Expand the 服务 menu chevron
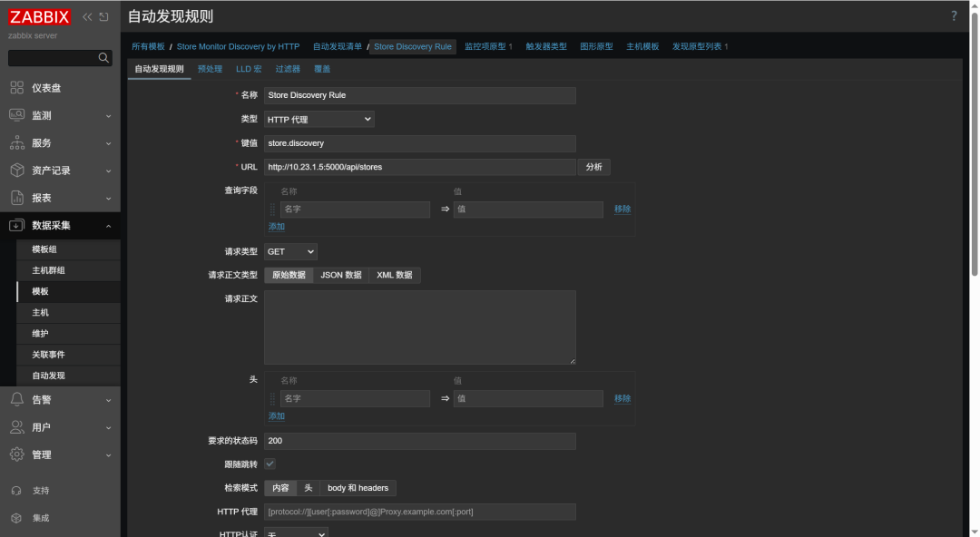The width and height of the screenshot is (980, 537). (109, 144)
